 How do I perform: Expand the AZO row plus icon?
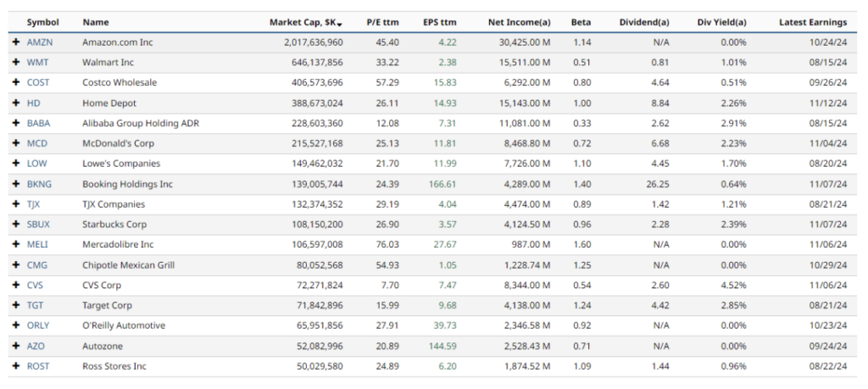coord(16,346)
